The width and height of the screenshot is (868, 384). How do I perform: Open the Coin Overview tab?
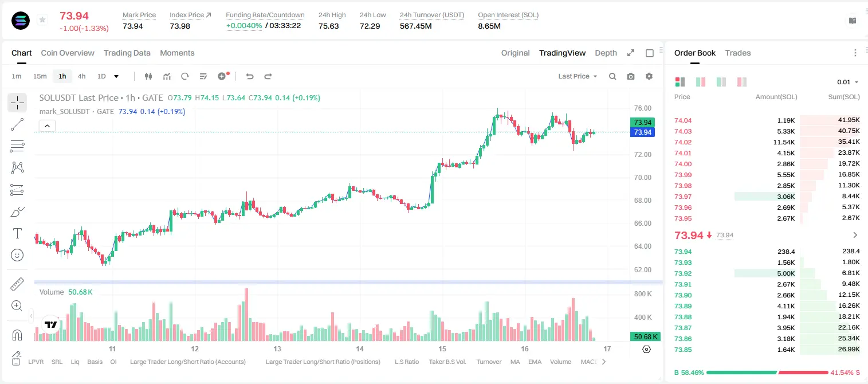coord(68,53)
